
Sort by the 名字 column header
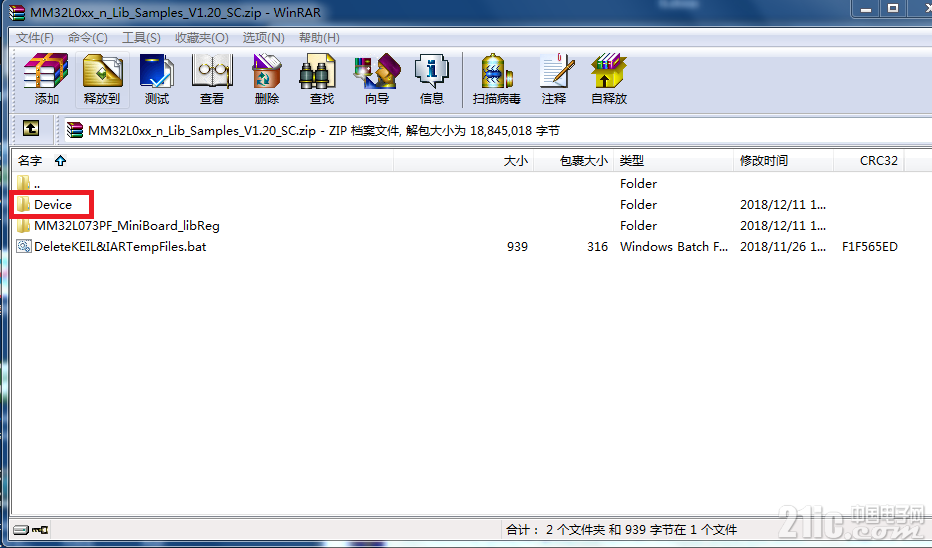pyautogui.click(x=203, y=160)
